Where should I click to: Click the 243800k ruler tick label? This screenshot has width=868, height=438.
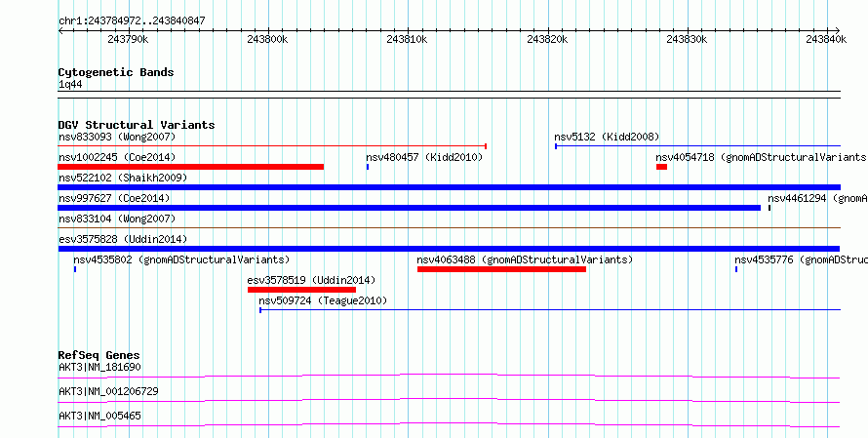(268, 39)
